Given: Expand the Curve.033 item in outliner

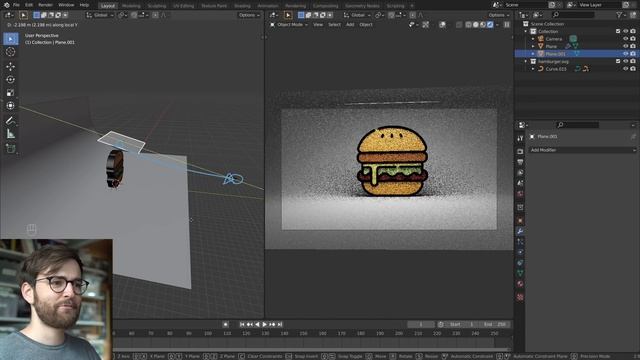Looking at the screenshot, I should pos(533,69).
